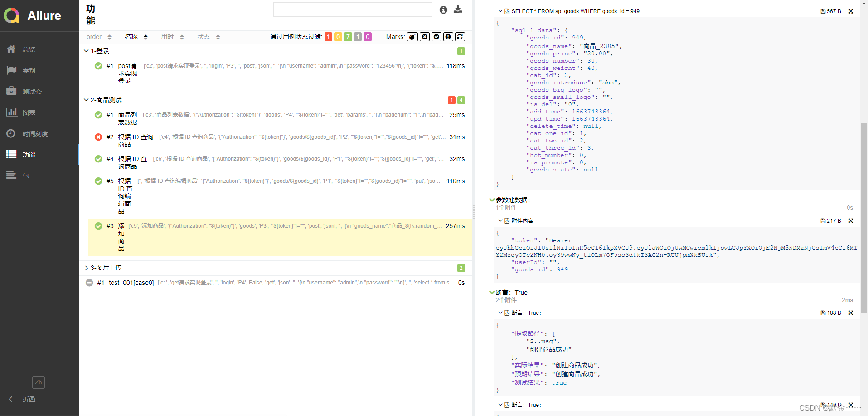Click green count badge of 1-登录

point(461,51)
